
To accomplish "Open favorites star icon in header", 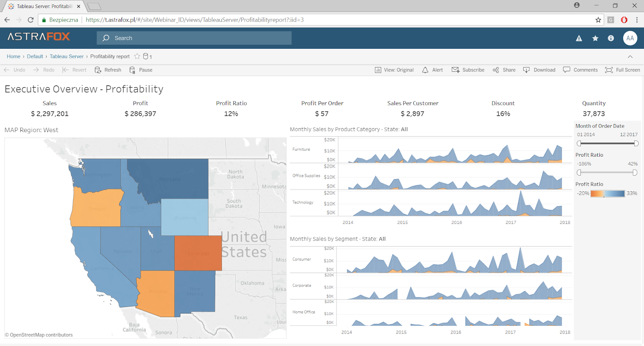I will (595, 38).
